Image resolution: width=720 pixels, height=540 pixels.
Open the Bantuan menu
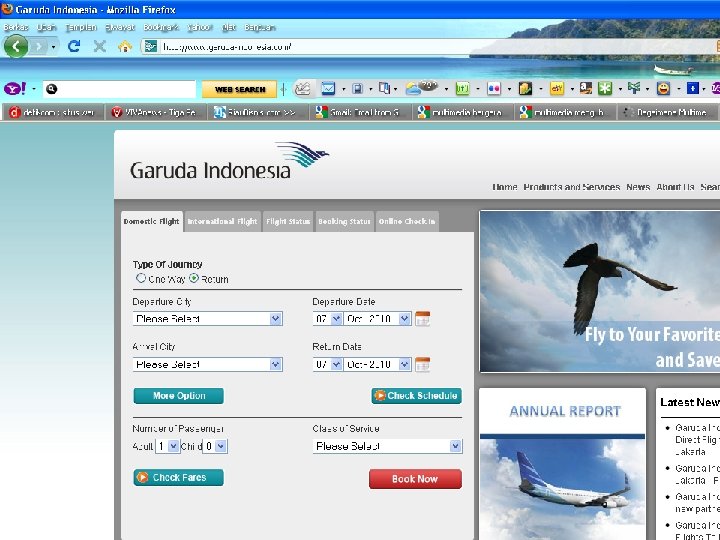pyautogui.click(x=259, y=27)
